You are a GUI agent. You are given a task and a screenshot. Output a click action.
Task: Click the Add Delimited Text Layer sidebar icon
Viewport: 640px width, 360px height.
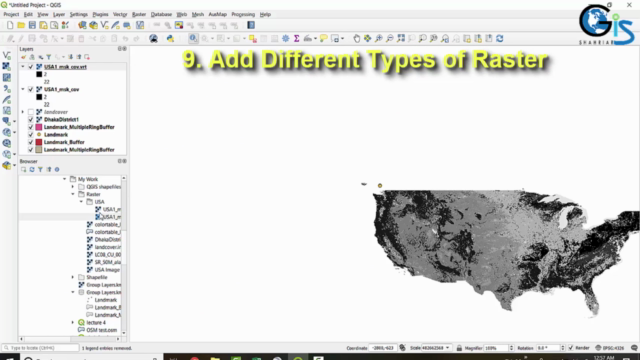pyautogui.click(x=7, y=88)
